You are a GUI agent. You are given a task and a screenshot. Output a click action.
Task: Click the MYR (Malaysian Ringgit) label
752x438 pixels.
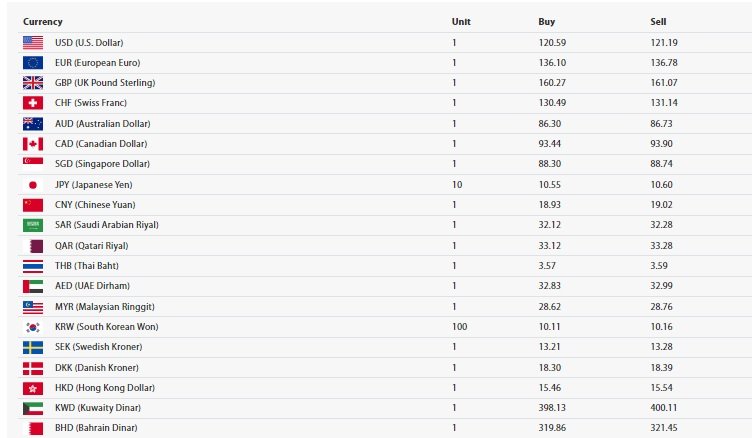tap(105, 307)
